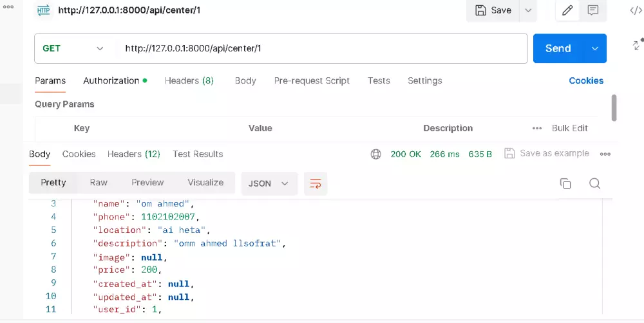Copy response body using copy icon
The width and height of the screenshot is (644, 323).
click(x=565, y=183)
